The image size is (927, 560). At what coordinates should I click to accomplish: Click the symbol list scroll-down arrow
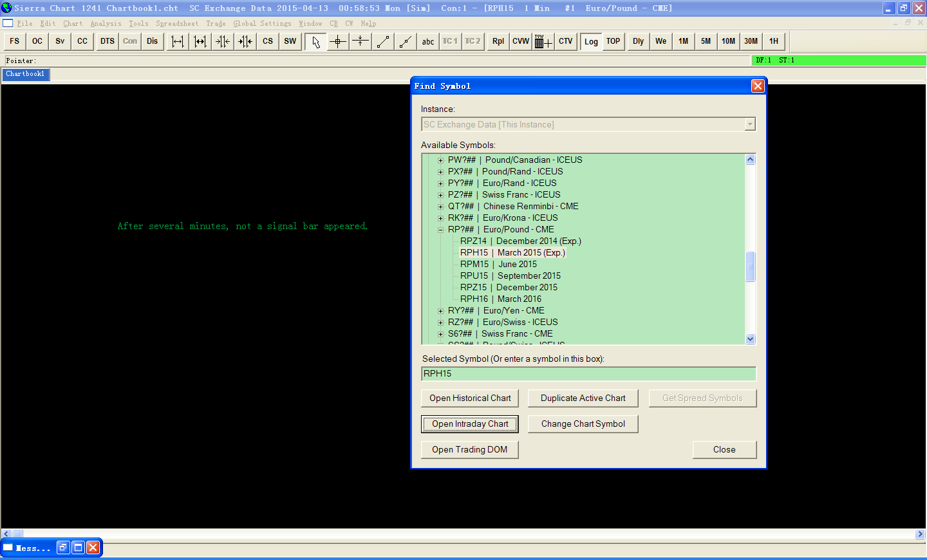coord(750,339)
